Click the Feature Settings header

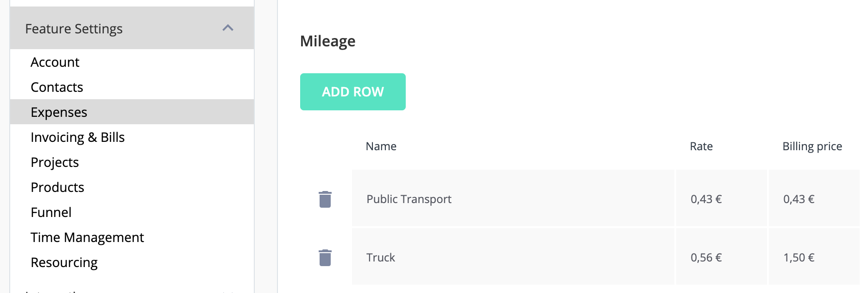[132, 28]
